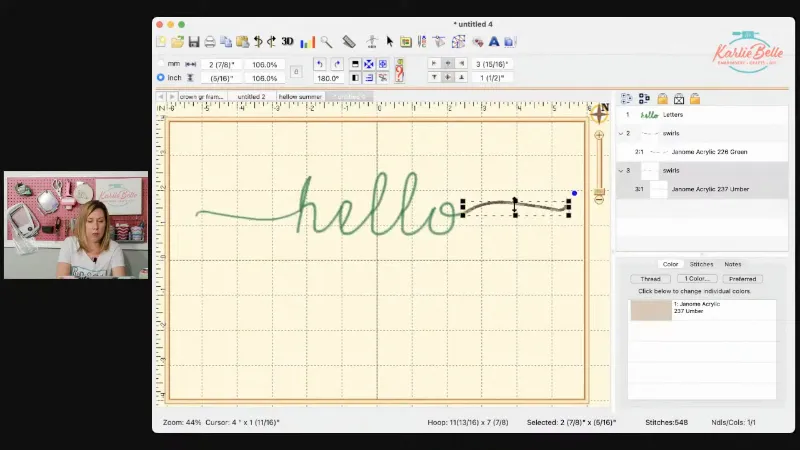Image resolution: width=800 pixels, height=450 pixels.
Task: Click the position field showing 1 (1/2)"
Action: pyautogui.click(x=492, y=78)
